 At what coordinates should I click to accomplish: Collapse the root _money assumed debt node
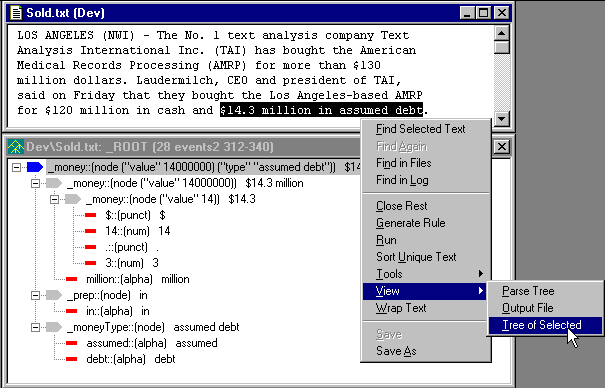click(16, 167)
